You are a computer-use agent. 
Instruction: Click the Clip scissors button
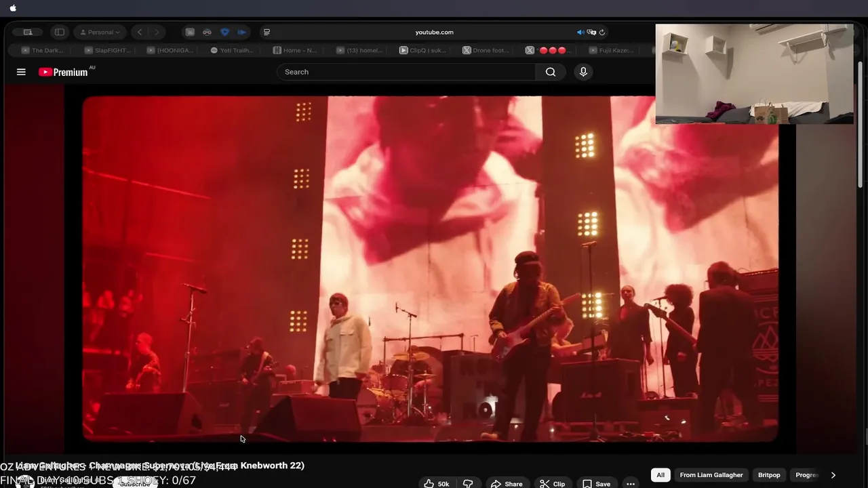coord(553,484)
